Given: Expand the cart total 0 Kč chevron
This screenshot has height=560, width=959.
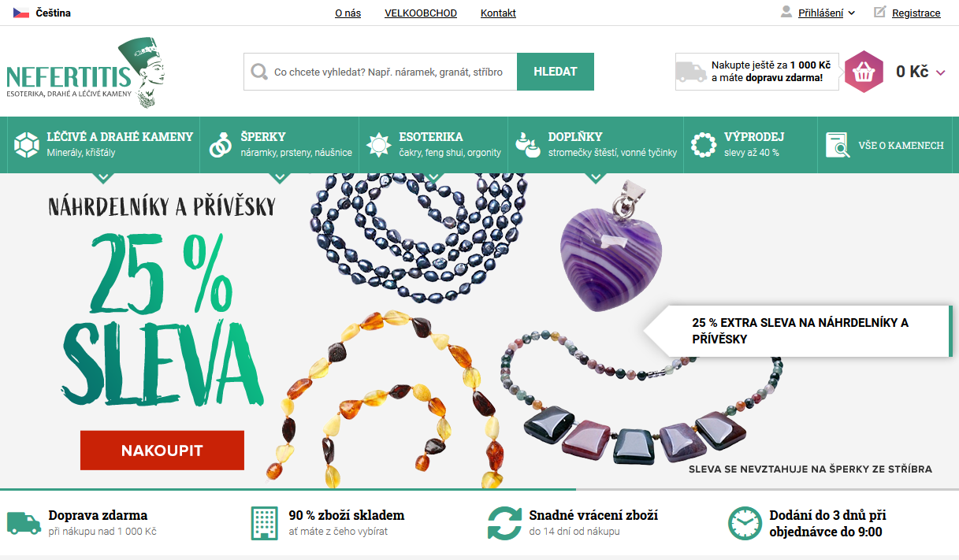Looking at the screenshot, I should [940, 72].
